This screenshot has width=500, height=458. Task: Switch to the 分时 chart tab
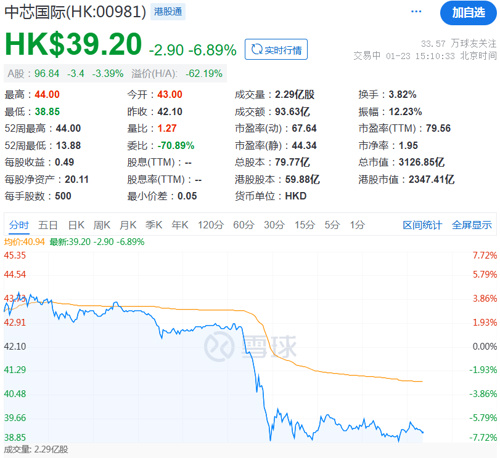coord(19,225)
